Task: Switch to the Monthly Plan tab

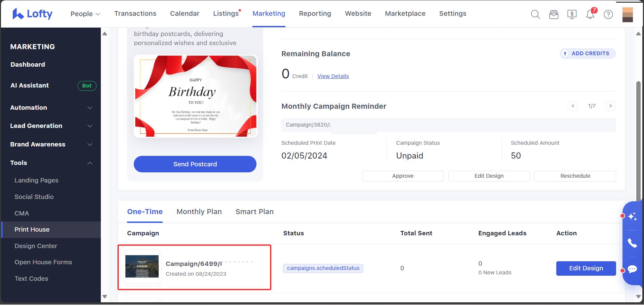Action: (199, 212)
